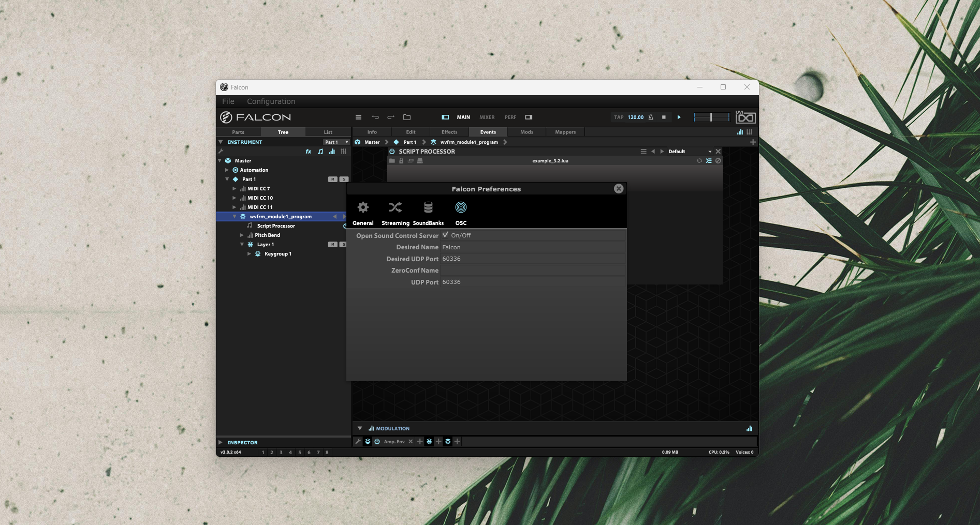Click the metronome icon next to tempo

point(651,117)
